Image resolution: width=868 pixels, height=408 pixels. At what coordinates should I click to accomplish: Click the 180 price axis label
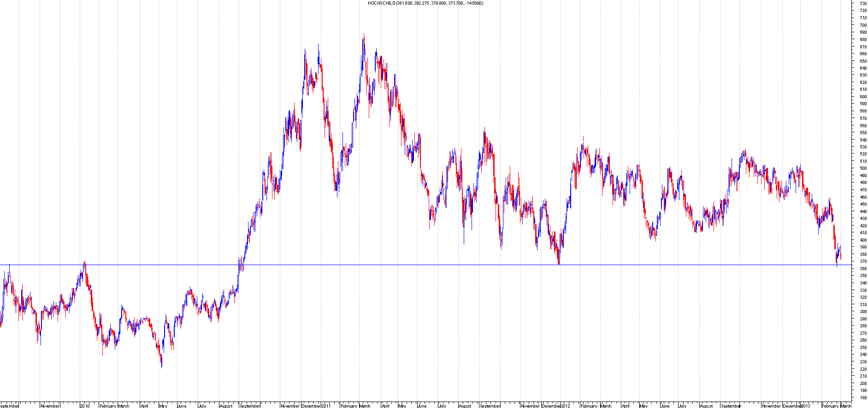862,397
